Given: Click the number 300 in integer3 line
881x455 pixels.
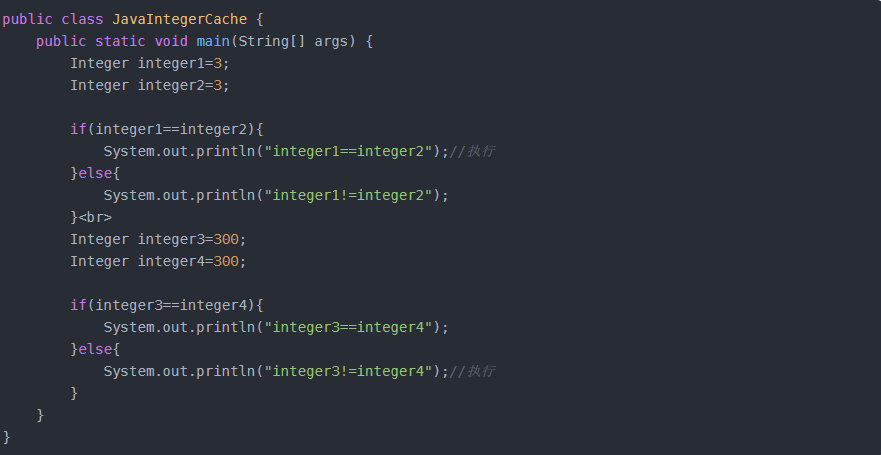Looking at the screenshot, I should 226,239.
